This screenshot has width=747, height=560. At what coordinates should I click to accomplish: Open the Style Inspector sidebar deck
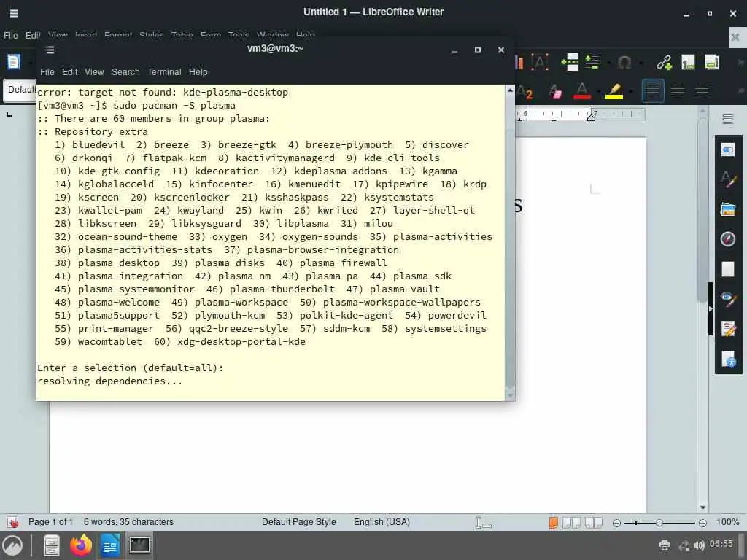(728, 298)
